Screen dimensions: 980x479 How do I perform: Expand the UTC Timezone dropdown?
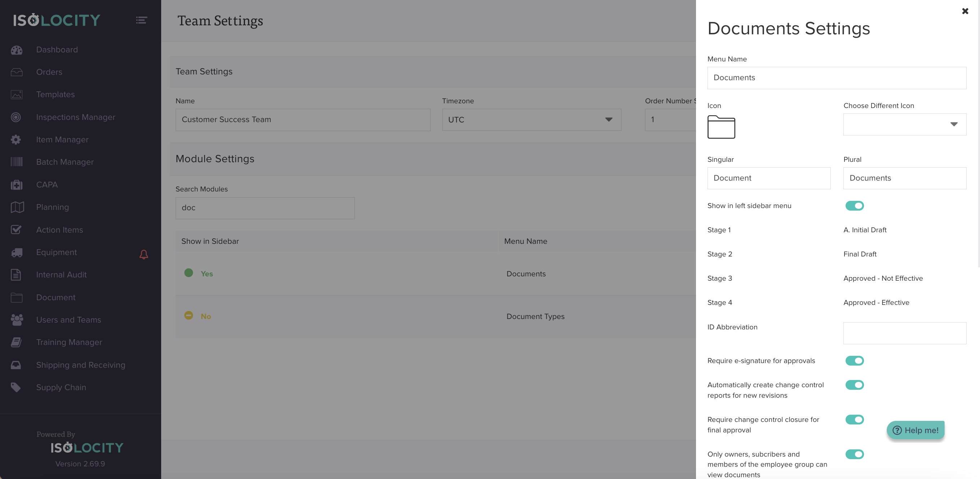(x=531, y=120)
